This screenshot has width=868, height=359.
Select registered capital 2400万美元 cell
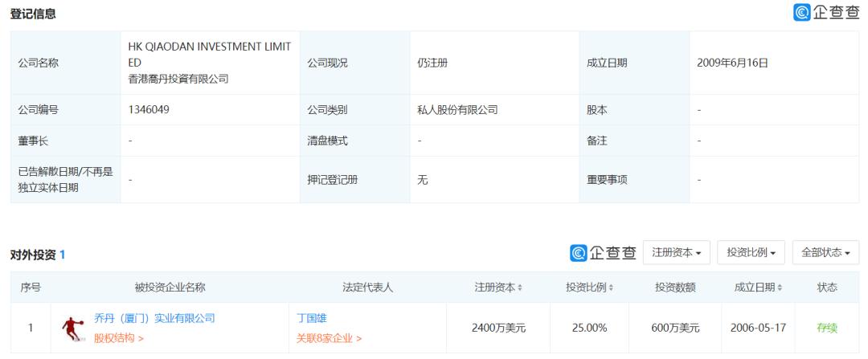pos(498,328)
